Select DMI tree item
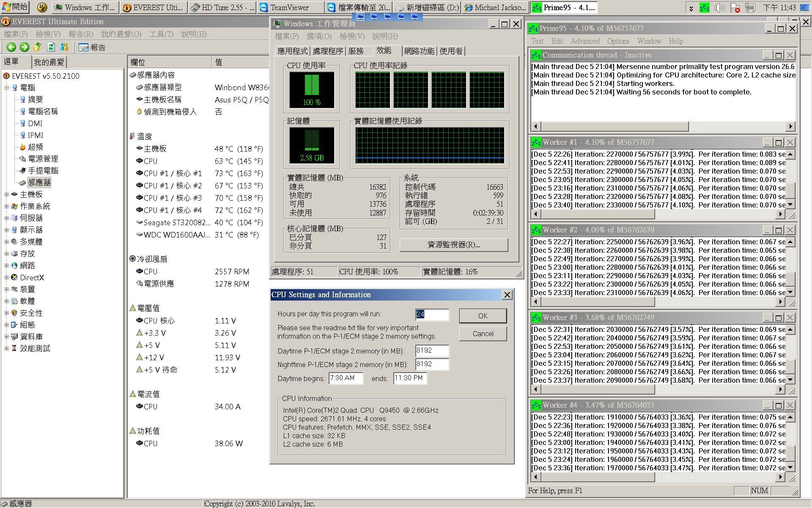Viewport: 812px width, 508px height. pos(35,123)
